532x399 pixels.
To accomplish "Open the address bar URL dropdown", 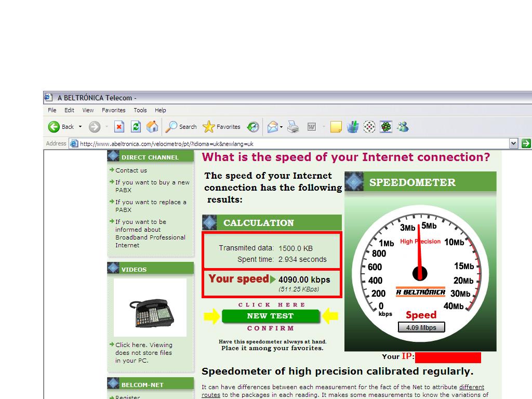I will click(x=514, y=143).
